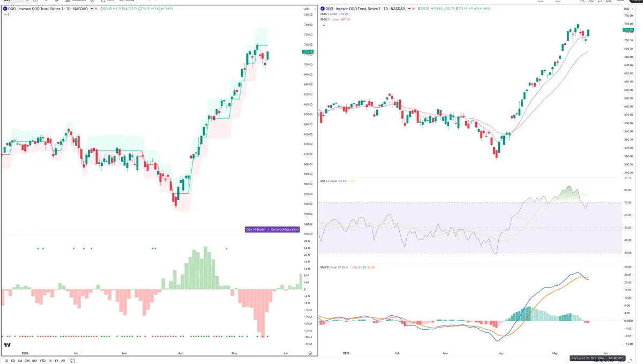This screenshot has height=364, width=643.
Task: Open the USD currency dropdown on right chart
Action: point(629,9)
